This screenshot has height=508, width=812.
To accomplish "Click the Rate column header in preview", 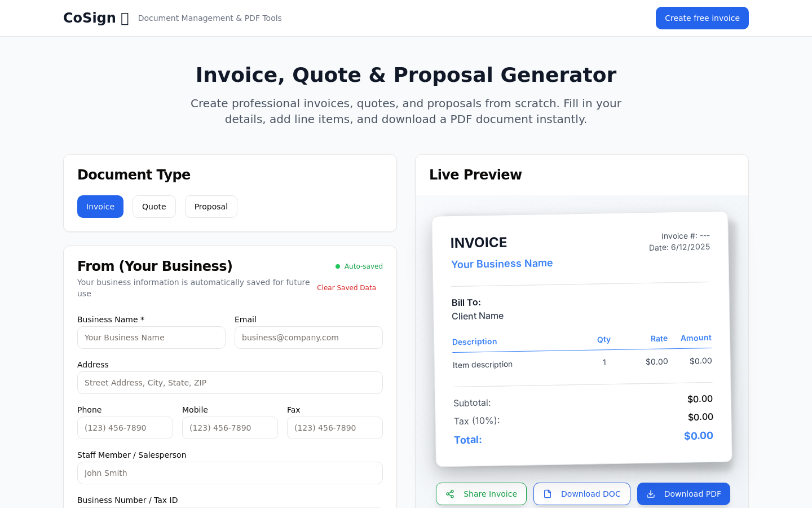I will [x=659, y=339].
